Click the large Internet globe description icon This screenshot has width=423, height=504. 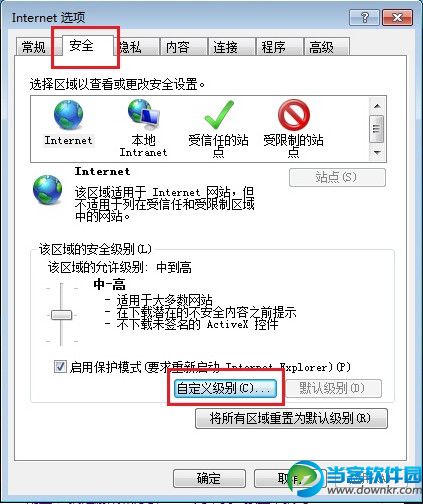(x=47, y=189)
